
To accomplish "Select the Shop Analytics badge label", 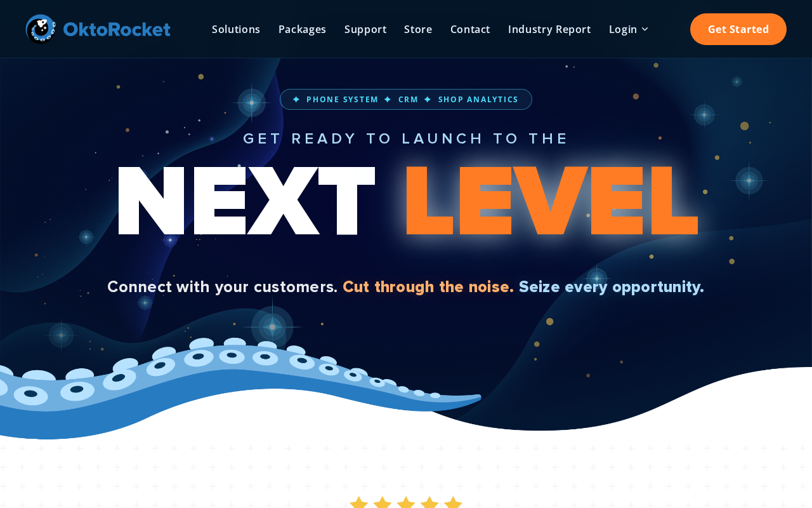I will click(478, 100).
